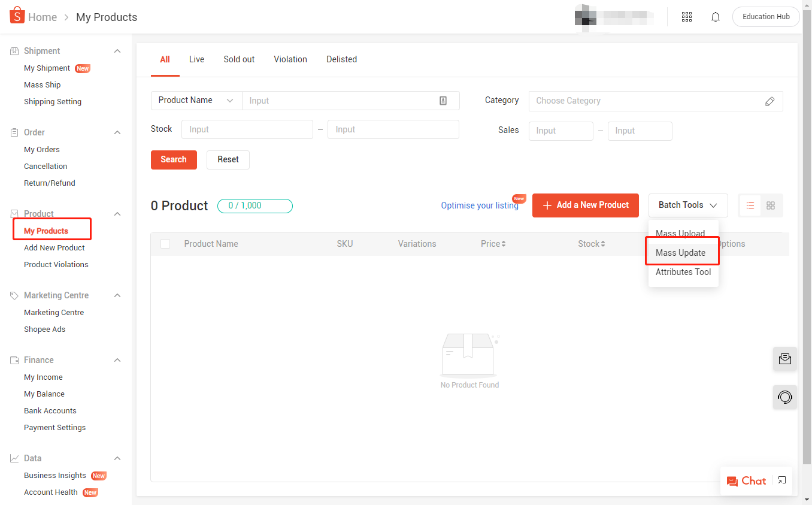Open the notifications bell
The height and width of the screenshot is (505, 812).
click(x=716, y=17)
